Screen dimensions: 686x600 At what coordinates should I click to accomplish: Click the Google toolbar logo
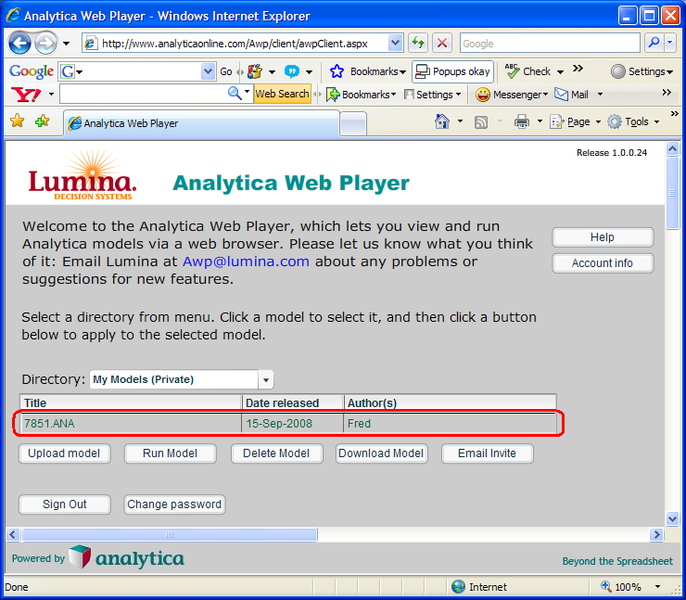coord(31,71)
